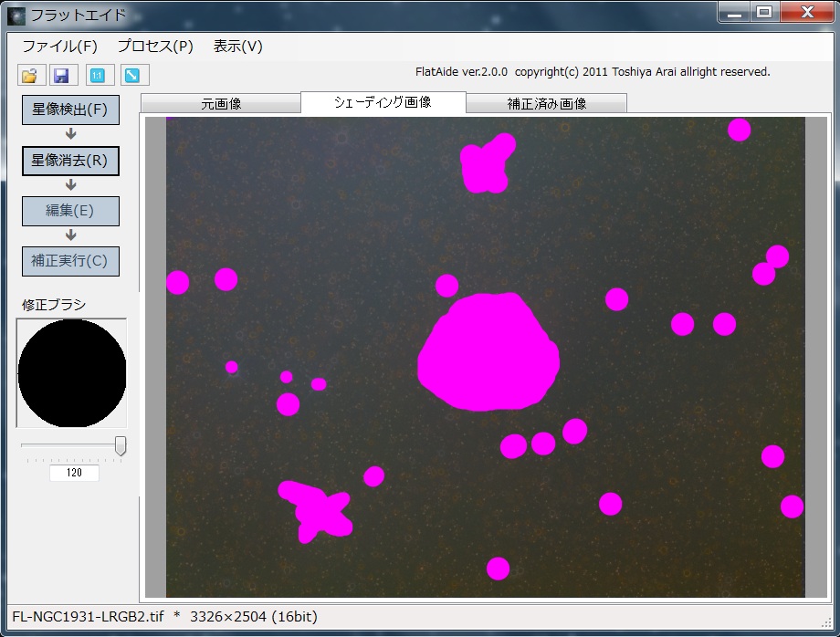Save image with floppy disk icon
The width and height of the screenshot is (840, 637).
[63, 76]
